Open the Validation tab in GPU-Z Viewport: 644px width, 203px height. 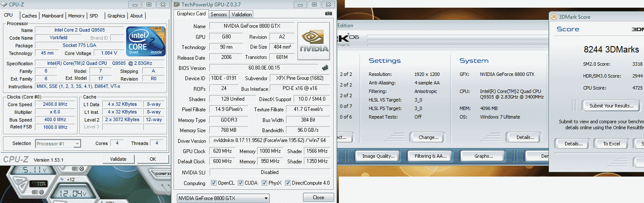[242, 14]
